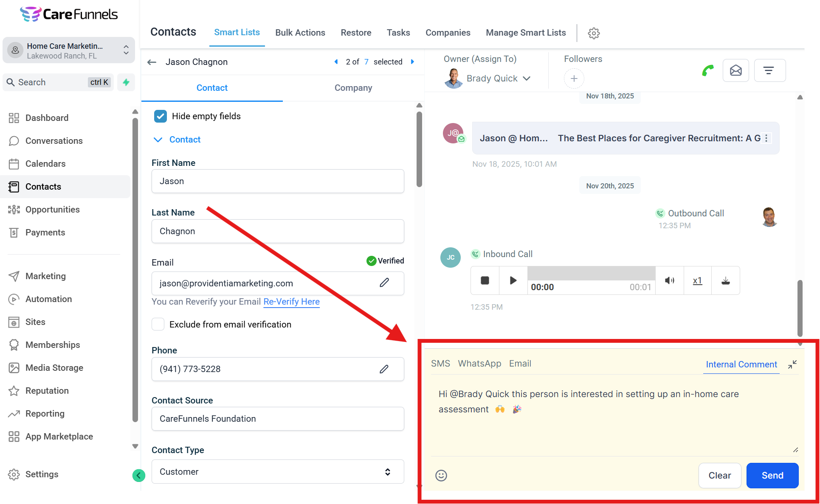Click the Re-Verify Here link
The height and width of the screenshot is (504, 820).
(291, 302)
